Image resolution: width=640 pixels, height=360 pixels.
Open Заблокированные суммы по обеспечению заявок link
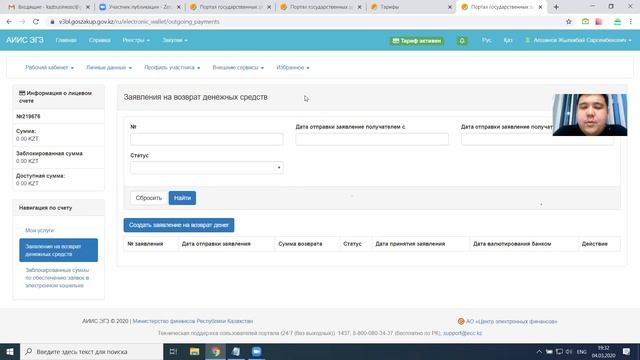point(57,278)
